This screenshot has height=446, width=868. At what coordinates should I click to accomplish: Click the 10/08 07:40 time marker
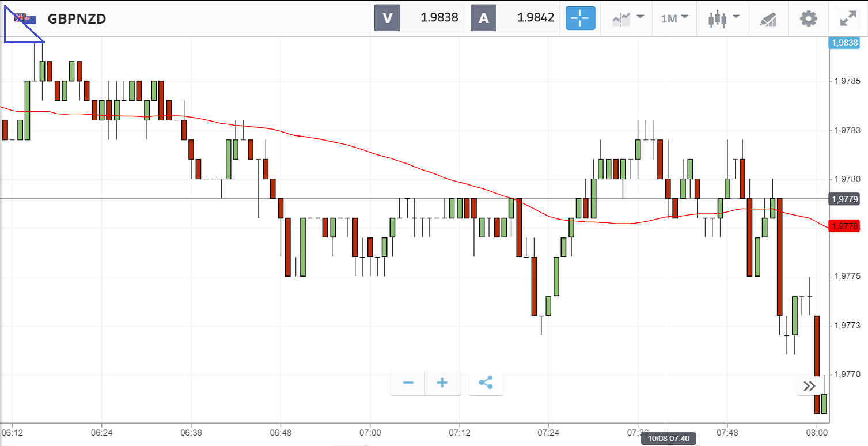(x=668, y=439)
